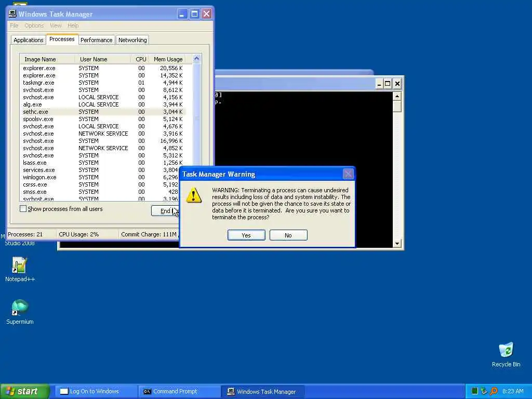Select the sethc.exe process row
This screenshot has height=399, width=532.
(103, 112)
